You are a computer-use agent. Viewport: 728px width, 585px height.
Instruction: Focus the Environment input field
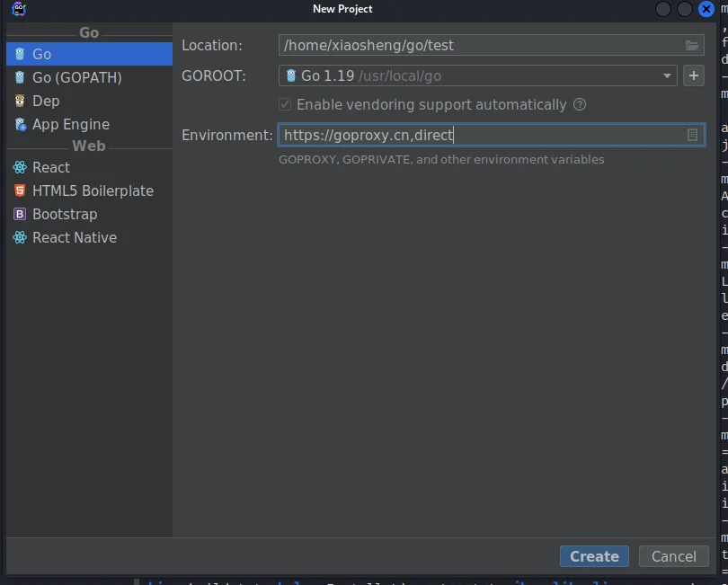pyautogui.click(x=492, y=135)
